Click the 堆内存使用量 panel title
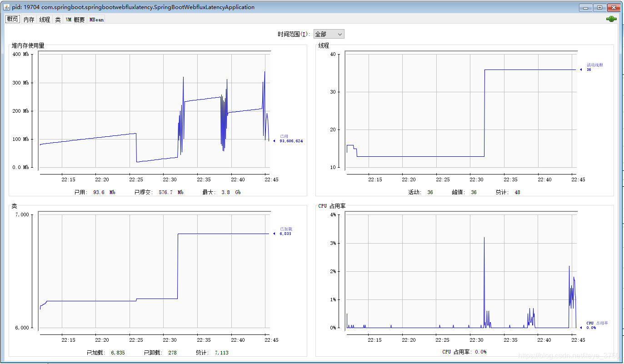The image size is (624, 364). [x=28, y=45]
